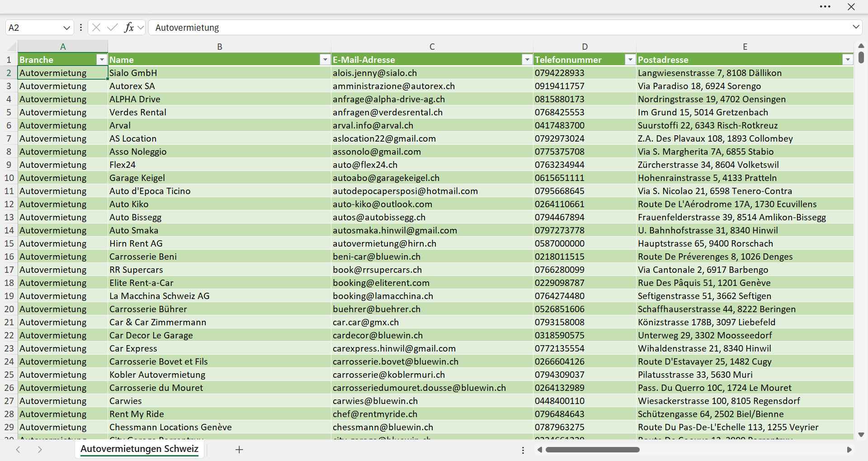The width and height of the screenshot is (868, 461).
Task: Select cell autoabo@garagekeigel.ch
Action: click(432, 178)
